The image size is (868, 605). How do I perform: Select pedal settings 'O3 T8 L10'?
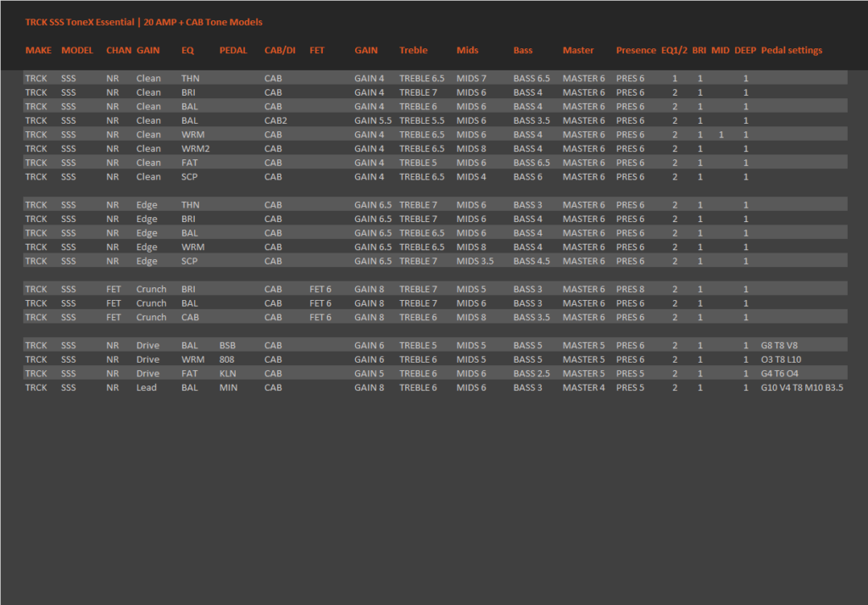(781, 360)
